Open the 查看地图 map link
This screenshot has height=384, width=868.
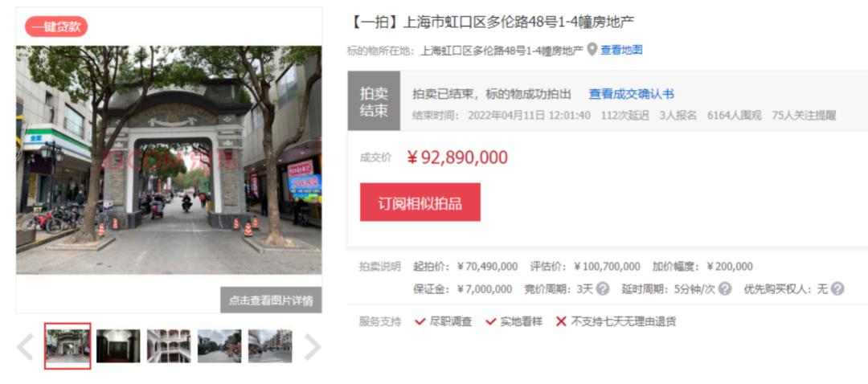(x=621, y=50)
